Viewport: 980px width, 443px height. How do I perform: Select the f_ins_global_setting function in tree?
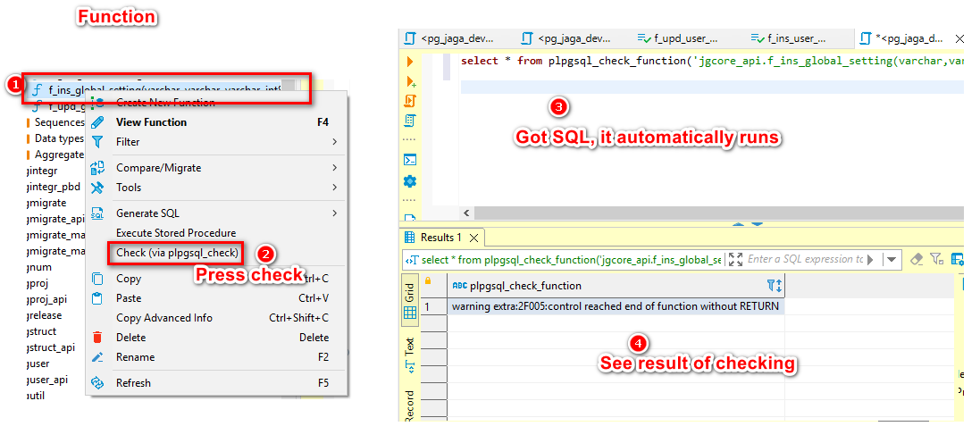tap(165, 89)
